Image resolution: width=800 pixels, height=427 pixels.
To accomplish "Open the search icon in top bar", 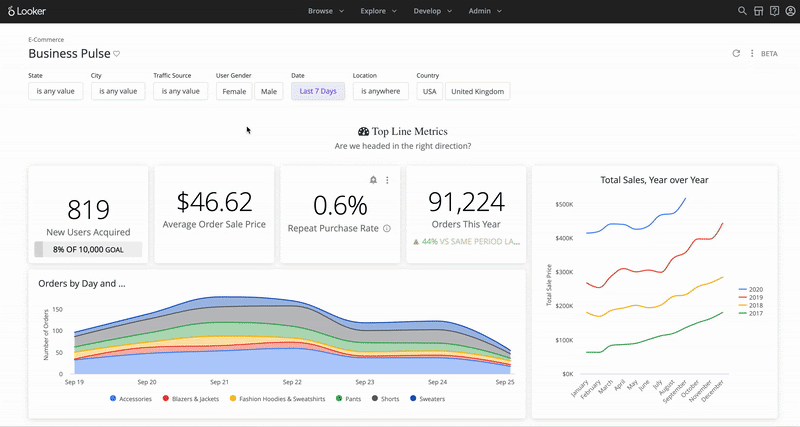I will [742, 11].
